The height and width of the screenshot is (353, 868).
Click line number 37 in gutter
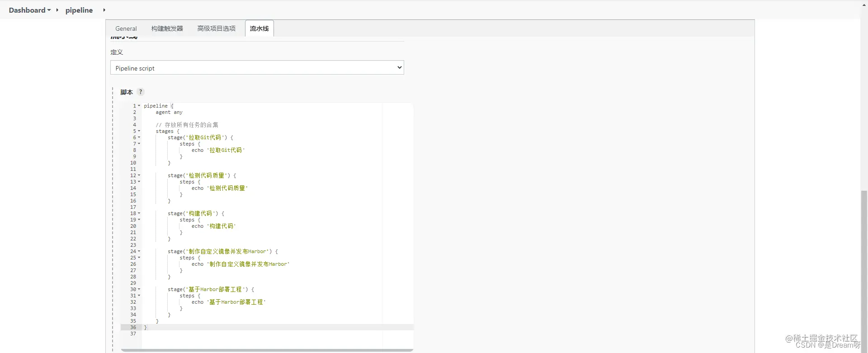[x=133, y=334]
